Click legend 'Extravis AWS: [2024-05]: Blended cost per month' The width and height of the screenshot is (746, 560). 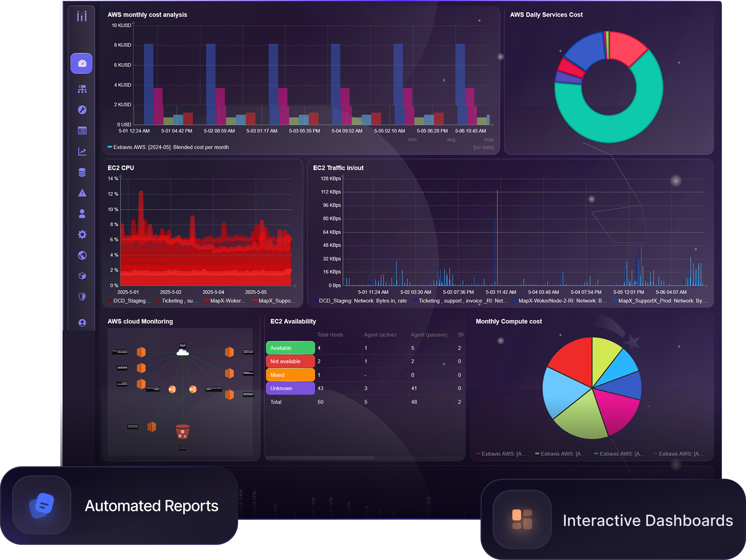click(168, 147)
